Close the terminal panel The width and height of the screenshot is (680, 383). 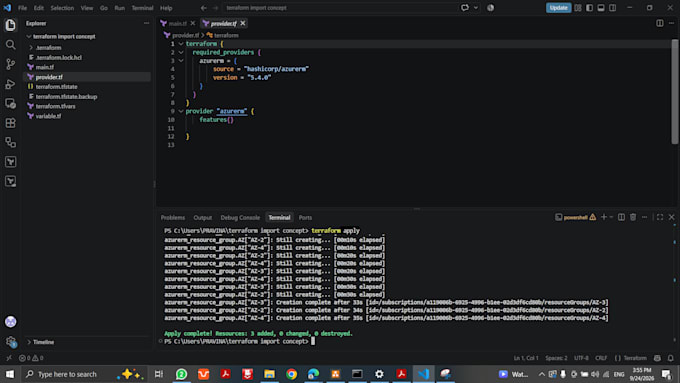point(671,217)
